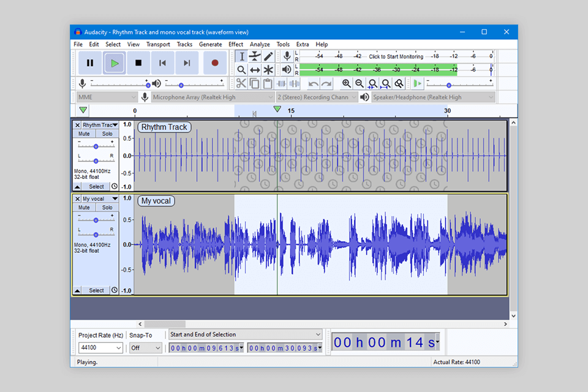Select the I-beam Selection tool
This screenshot has width=588, height=392.
(x=241, y=56)
